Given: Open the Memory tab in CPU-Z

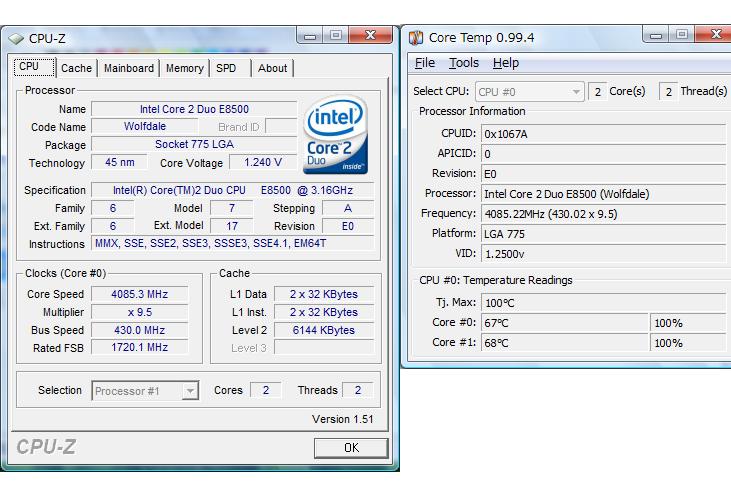Looking at the screenshot, I should pyautogui.click(x=185, y=68).
